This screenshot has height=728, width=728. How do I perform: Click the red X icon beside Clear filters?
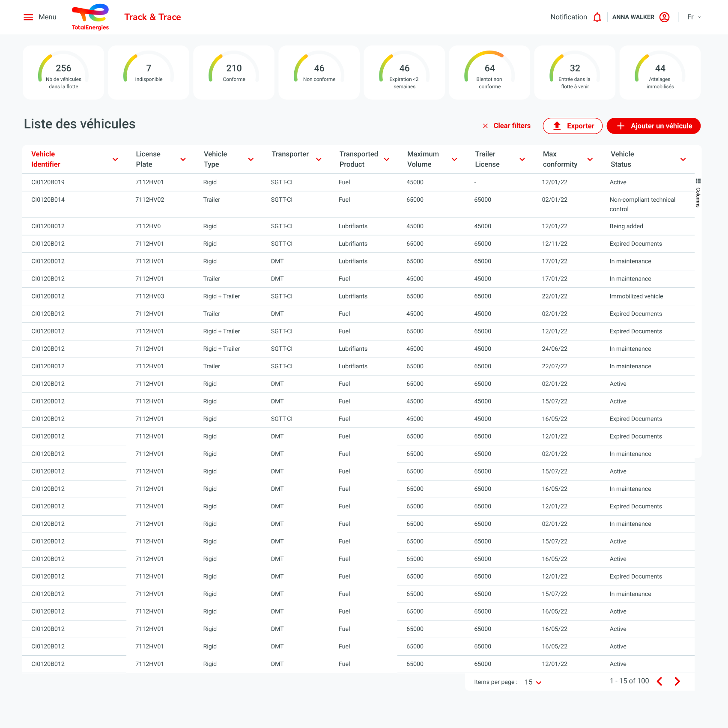point(485,126)
